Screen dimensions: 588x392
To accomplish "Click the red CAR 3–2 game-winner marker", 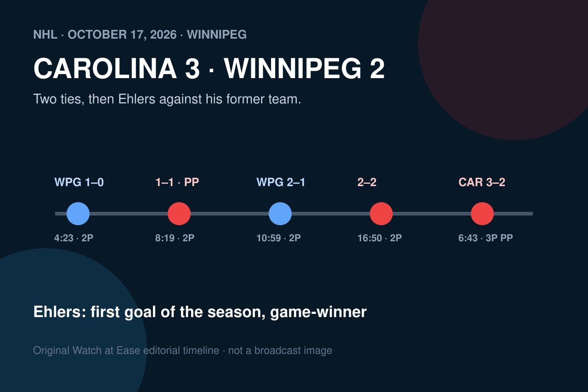I will pyautogui.click(x=482, y=214).
